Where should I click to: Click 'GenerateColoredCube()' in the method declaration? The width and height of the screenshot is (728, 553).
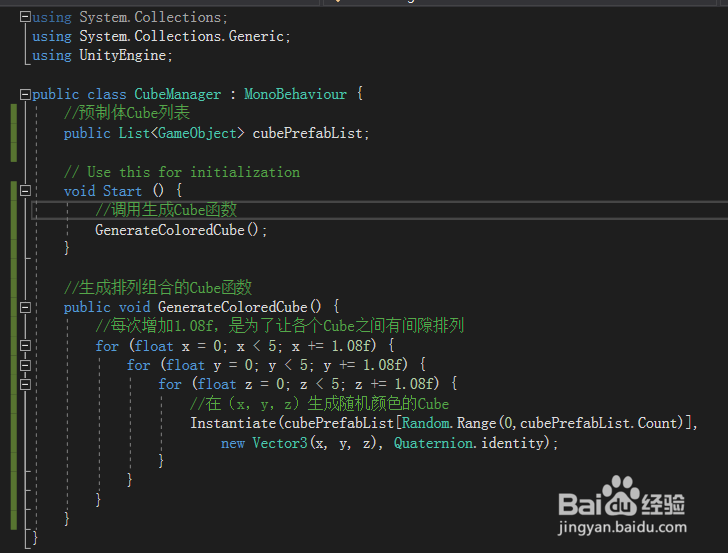click(x=240, y=307)
